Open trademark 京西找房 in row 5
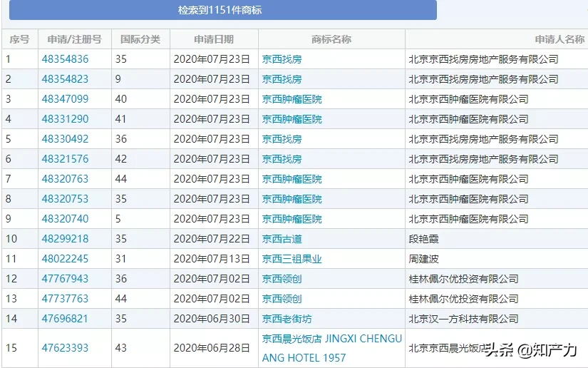The image size is (588, 368). tap(282, 139)
